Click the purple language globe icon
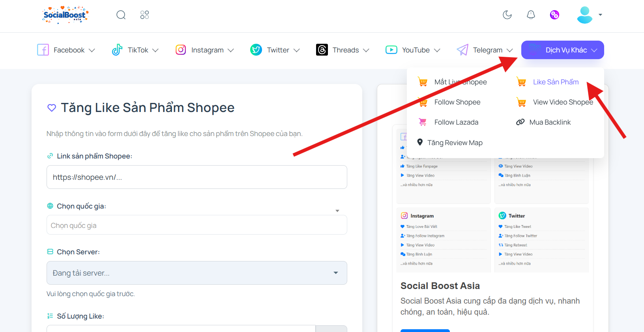 click(554, 15)
